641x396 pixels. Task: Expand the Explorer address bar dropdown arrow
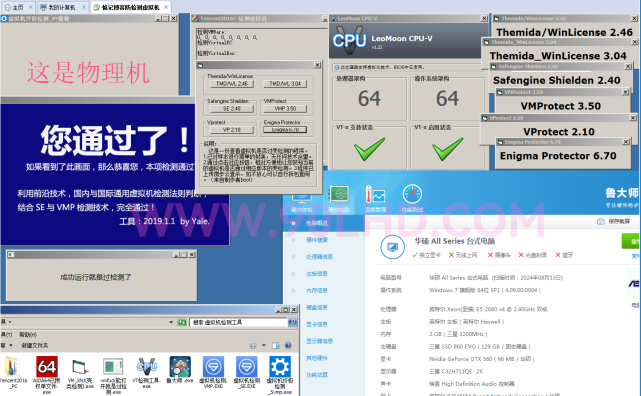point(171,322)
